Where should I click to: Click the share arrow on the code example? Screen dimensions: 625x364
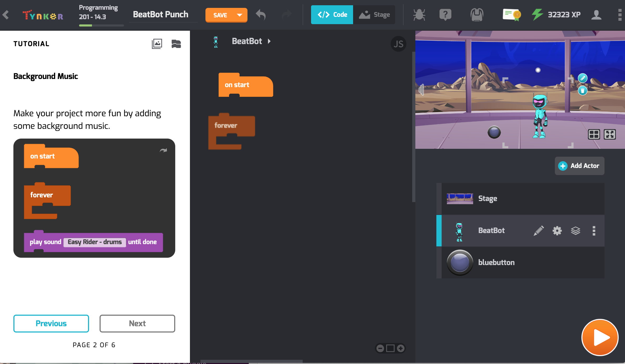(x=163, y=150)
